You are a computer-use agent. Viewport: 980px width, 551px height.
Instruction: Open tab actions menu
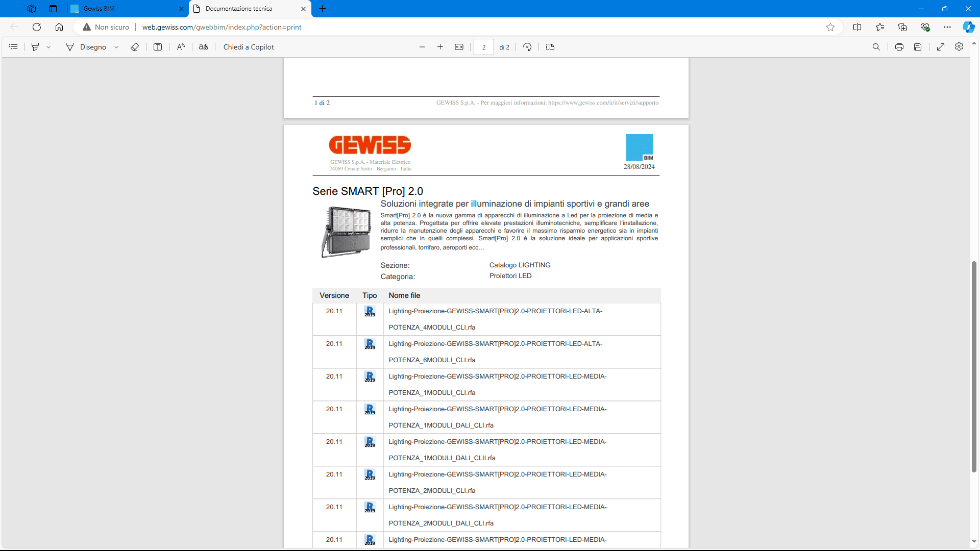point(53,9)
